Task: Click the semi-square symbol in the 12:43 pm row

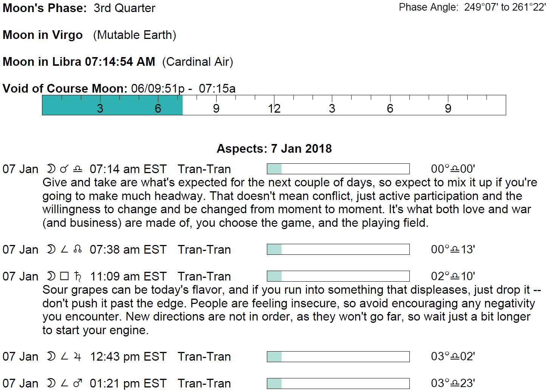Action: coord(64,356)
